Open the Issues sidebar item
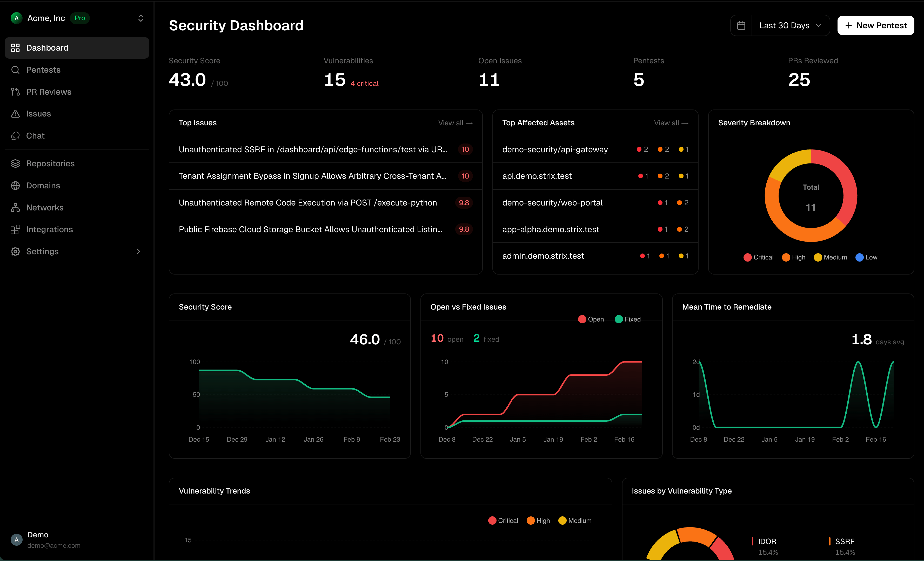Viewport: 924px width, 561px height. point(77,114)
